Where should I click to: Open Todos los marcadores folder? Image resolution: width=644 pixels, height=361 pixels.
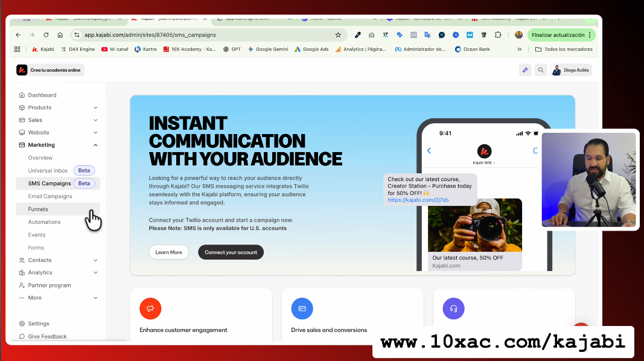(564, 50)
